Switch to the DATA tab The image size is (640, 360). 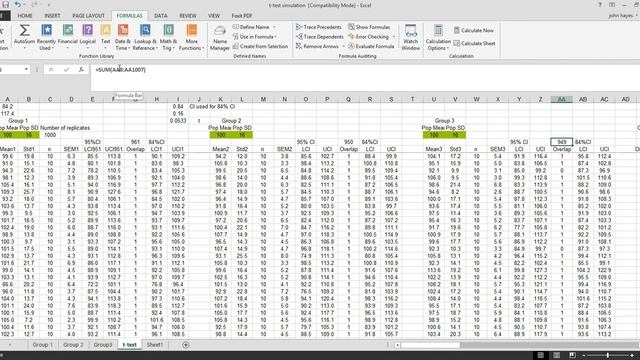(161, 16)
